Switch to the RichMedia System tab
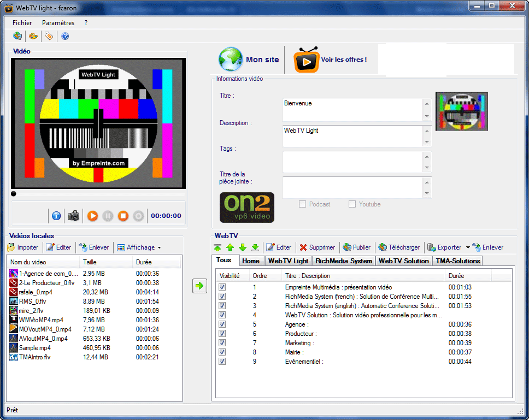 [343, 261]
